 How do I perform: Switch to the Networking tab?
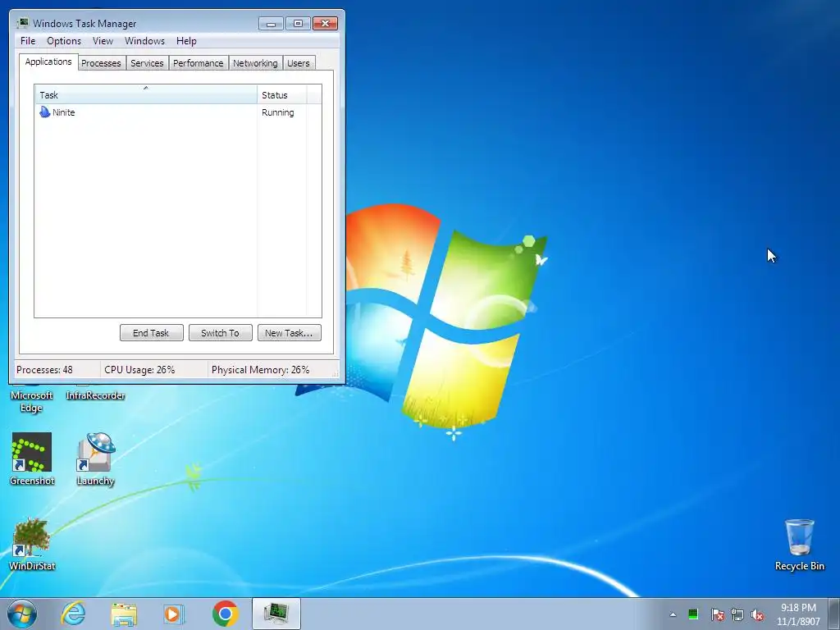tap(255, 63)
